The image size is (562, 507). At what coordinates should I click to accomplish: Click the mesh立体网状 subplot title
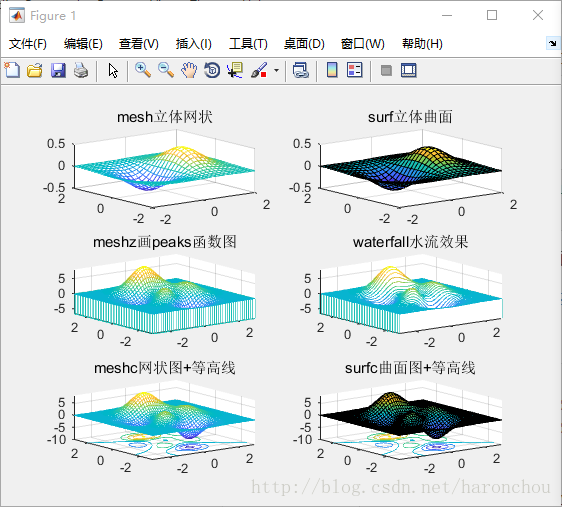tap(165, 117)
